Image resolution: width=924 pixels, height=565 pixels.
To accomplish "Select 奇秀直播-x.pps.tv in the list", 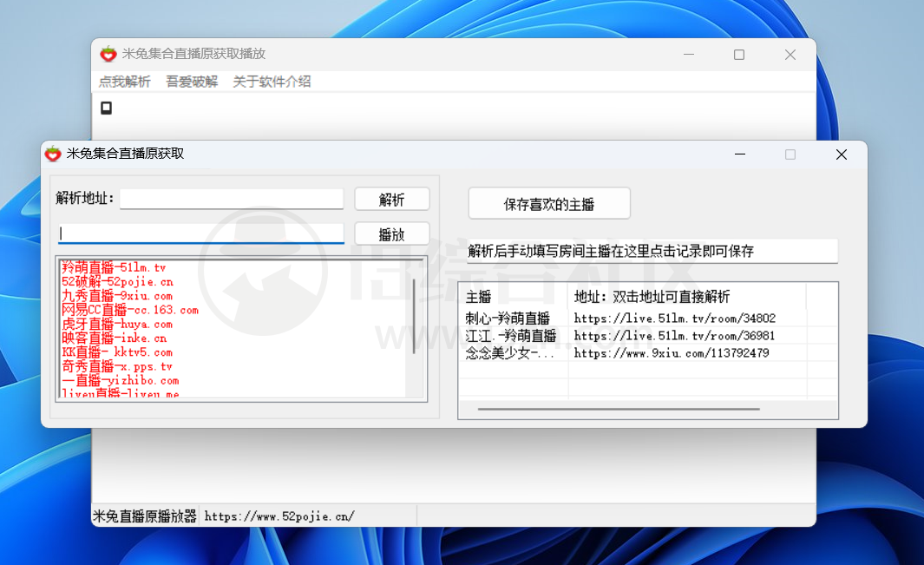I will 116,367.
